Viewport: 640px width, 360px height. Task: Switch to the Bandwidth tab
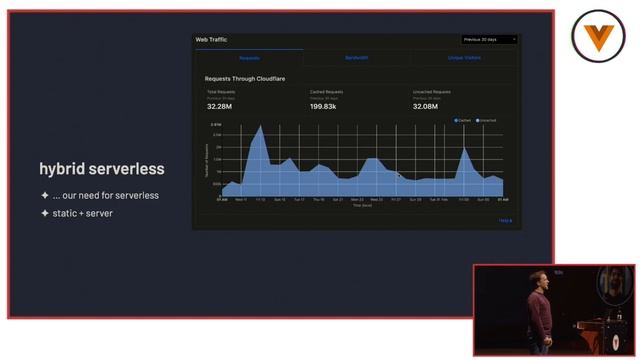point(356,58)
